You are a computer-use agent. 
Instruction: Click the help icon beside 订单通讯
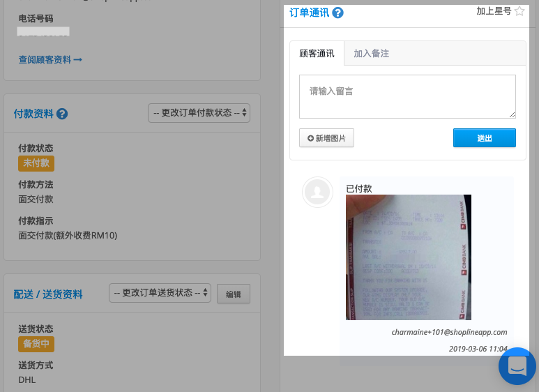(337, 13)
